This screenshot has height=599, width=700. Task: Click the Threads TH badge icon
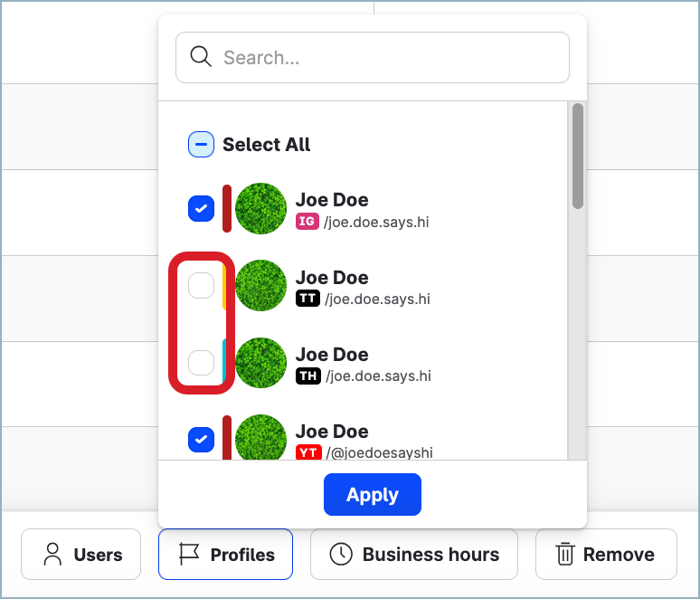[307, 376]
